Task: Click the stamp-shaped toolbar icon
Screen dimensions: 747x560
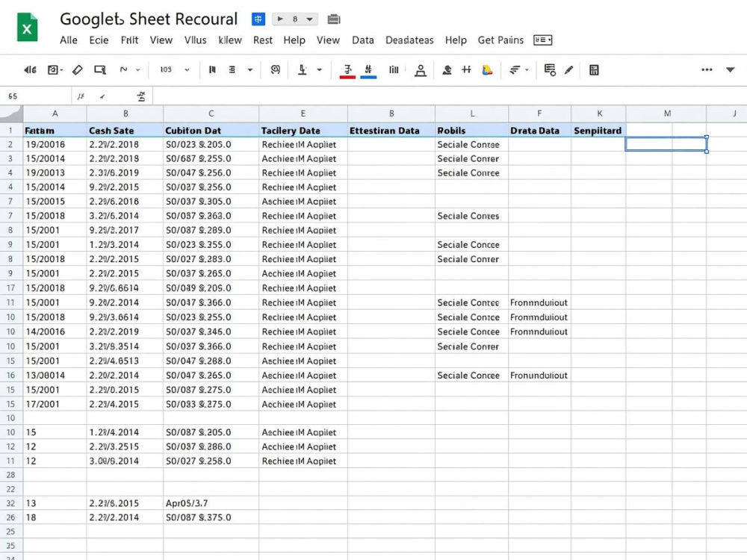Action: (x=420, y=70)
